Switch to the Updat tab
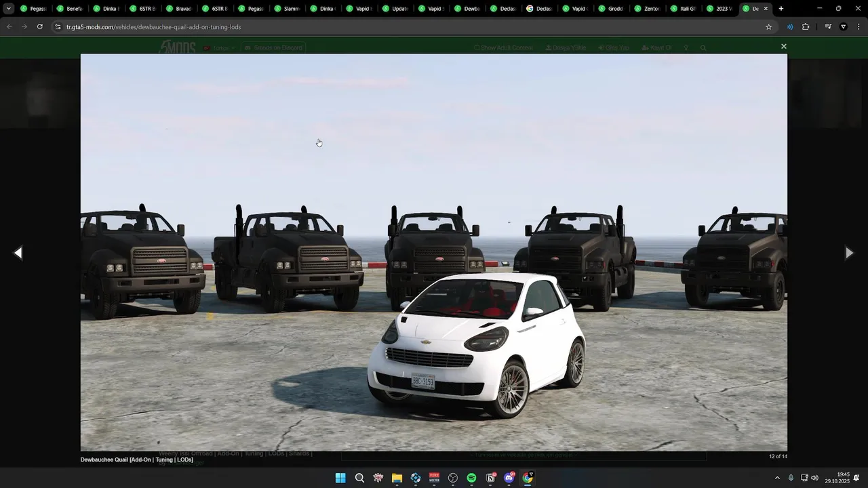868x488 pixels. click(x=394, y=9)
